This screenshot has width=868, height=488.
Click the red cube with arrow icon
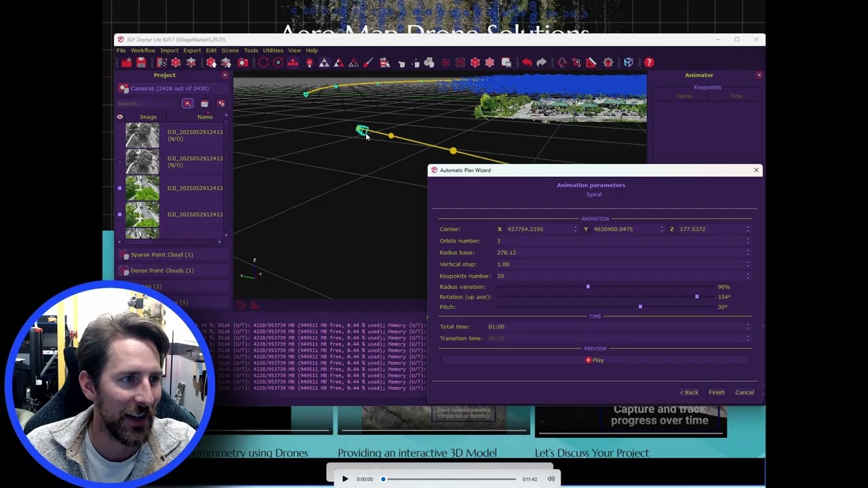pos(211,62)
